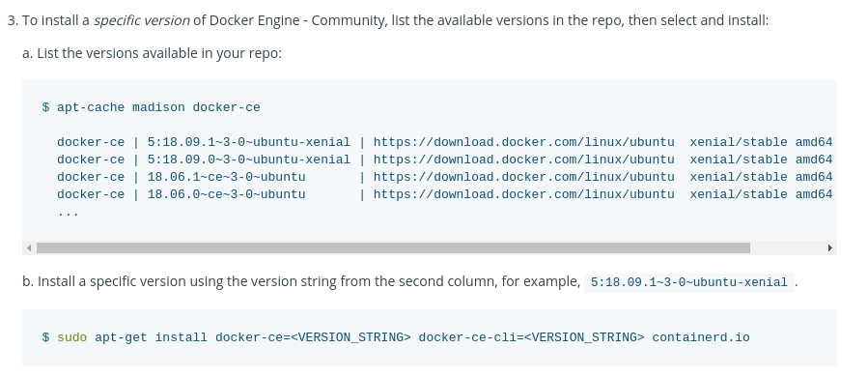Click the ellipsis line in the output listing
The width and height of the screenshot is (868, 377).
[69, 213]
